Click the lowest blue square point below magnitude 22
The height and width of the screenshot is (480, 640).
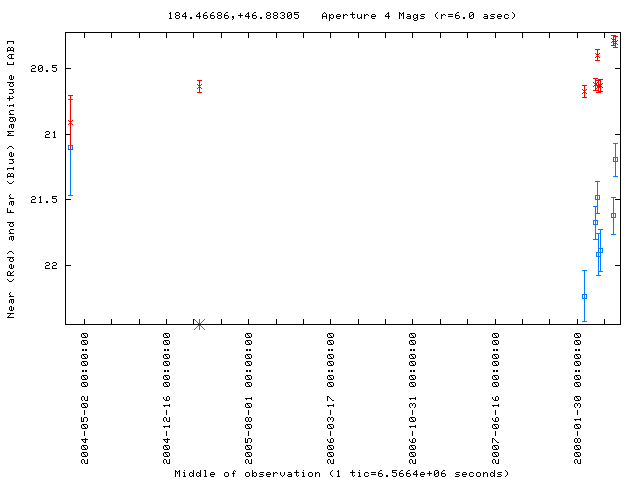pyautogui.click(x=584, y=297)
